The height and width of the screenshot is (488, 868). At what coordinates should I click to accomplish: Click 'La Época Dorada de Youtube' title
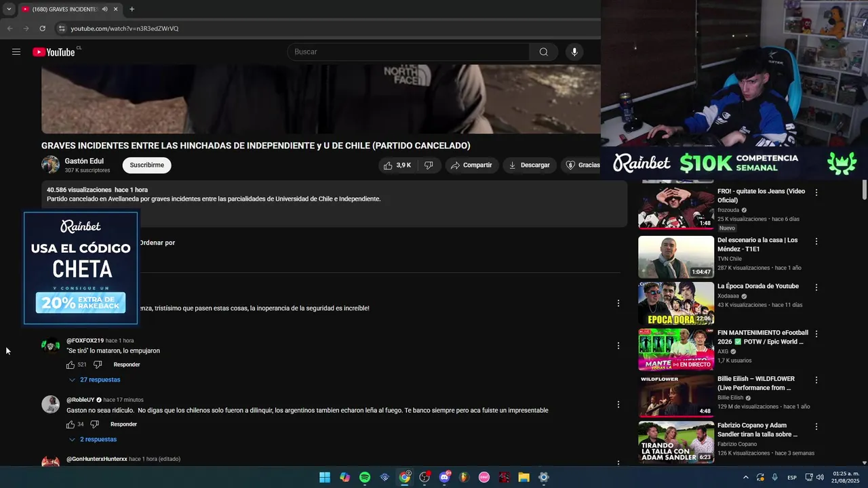pyautogui.click(x=758, y=287)
